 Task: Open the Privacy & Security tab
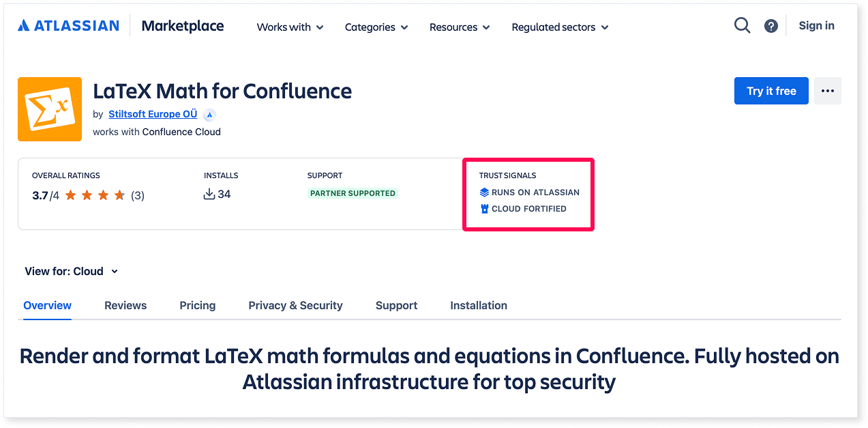tap(295, 305)
